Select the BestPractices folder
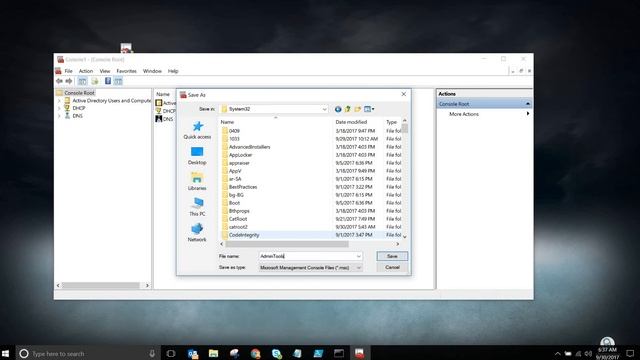Screen dimensions: 640x360 pyautogui.click(x=243, y=187)
